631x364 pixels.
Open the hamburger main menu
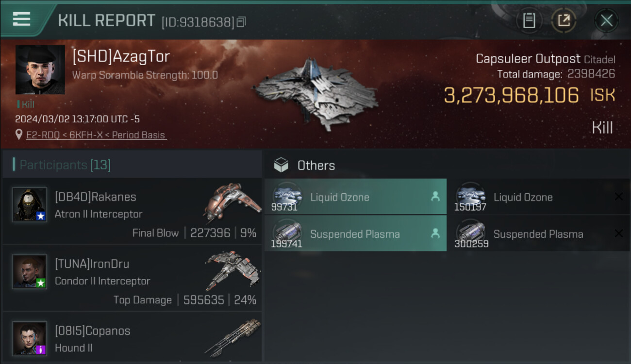tap(21, 19)
